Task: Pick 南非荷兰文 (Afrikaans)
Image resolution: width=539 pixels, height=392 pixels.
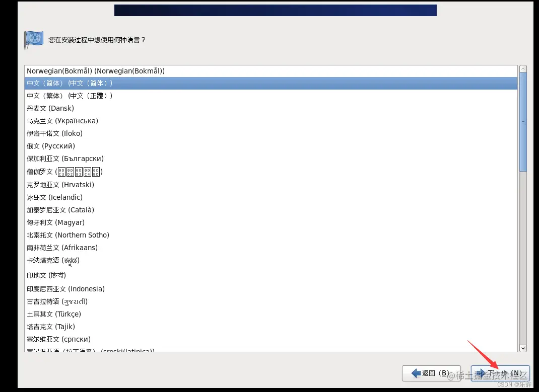Action: click(271, 248)
